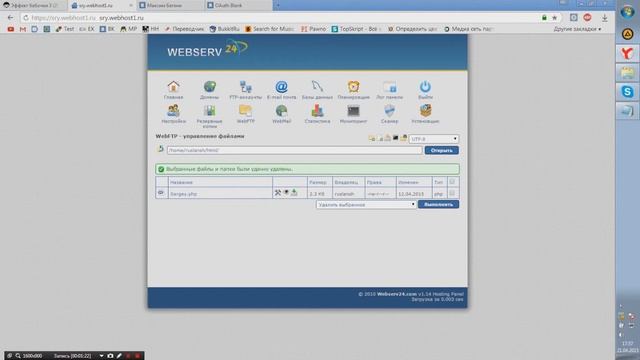Open the Gmail bookmark icon

(x=23, y=29)
